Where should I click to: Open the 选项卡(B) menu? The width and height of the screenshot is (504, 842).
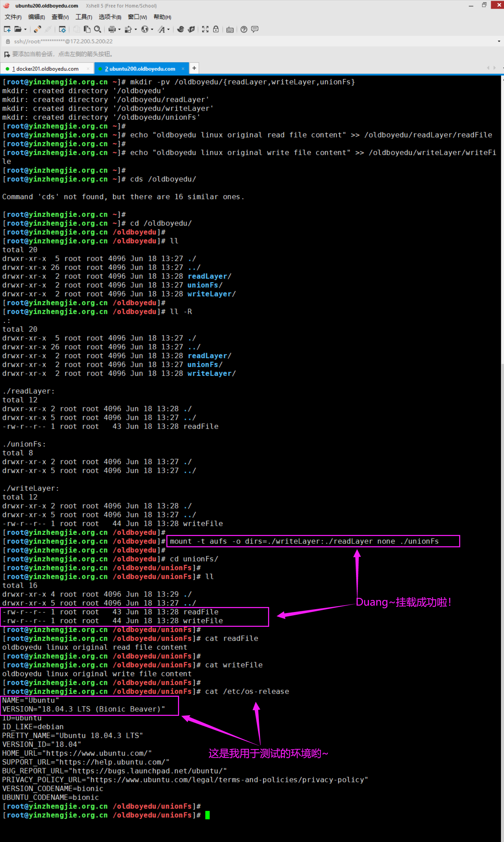click(x=110, y=17)
